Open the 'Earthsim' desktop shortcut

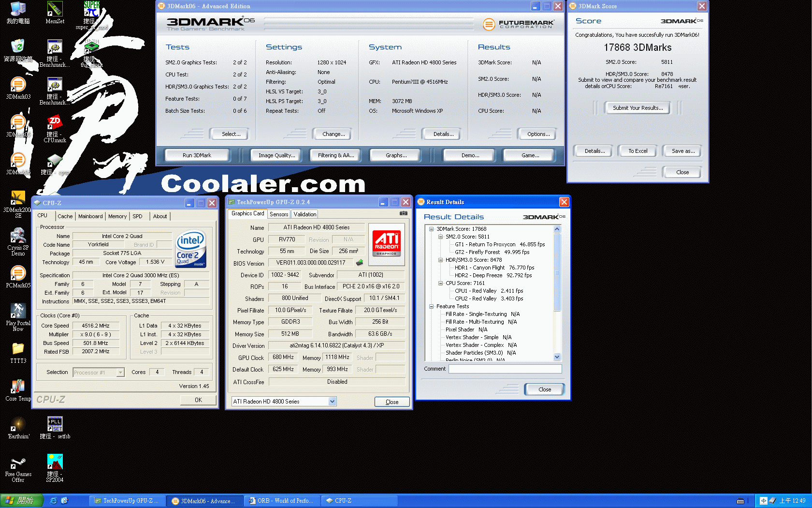(x=18, y=428)
